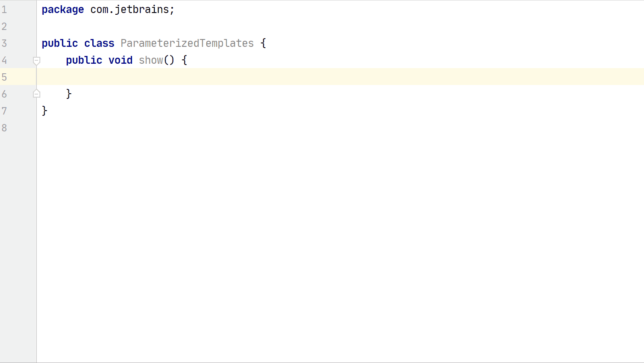Place the cursor on highlighted empty line 5
This screenshot has width=644, height=363.
[x=260, y=77]
